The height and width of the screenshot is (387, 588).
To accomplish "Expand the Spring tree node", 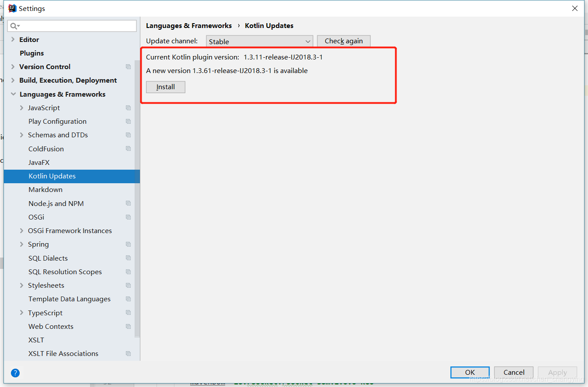I will 22,244.
